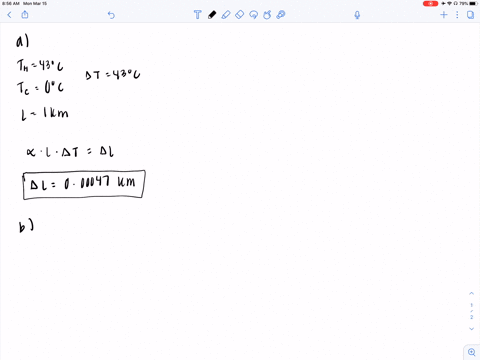Open the page manager view
Screen dimensions: 480x360
470,15
